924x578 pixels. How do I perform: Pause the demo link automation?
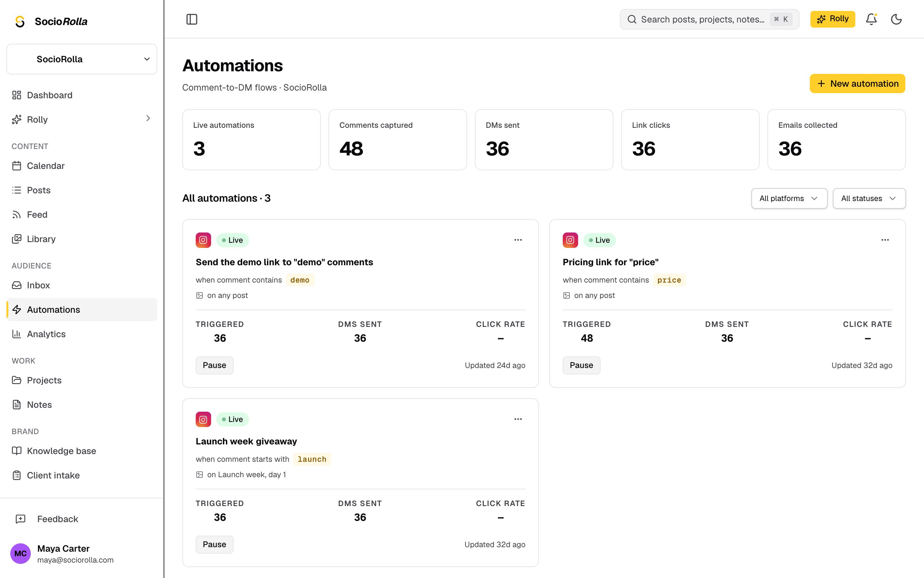point(214,365)
